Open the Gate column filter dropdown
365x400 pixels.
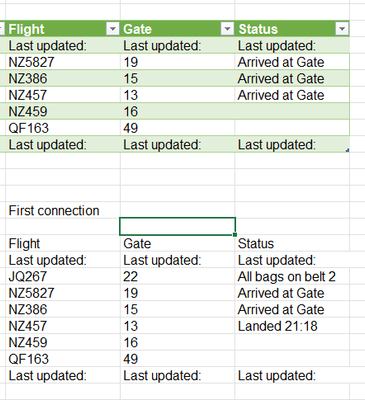(x=227, y=29)
